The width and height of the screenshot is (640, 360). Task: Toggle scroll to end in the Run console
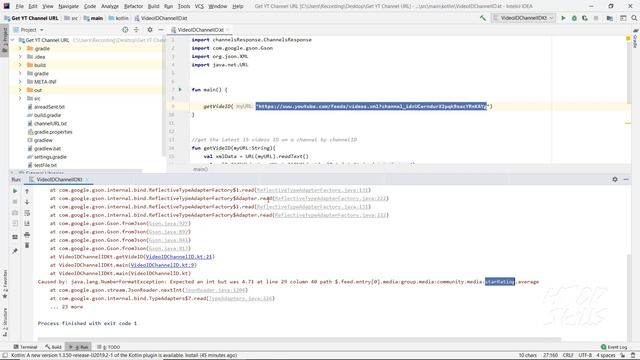27,224
